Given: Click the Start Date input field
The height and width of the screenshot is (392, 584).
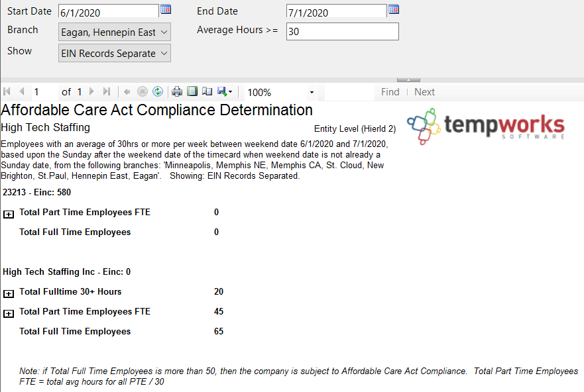Looking at the screenshot, I should pyautogui.click(x=109, y=11).
